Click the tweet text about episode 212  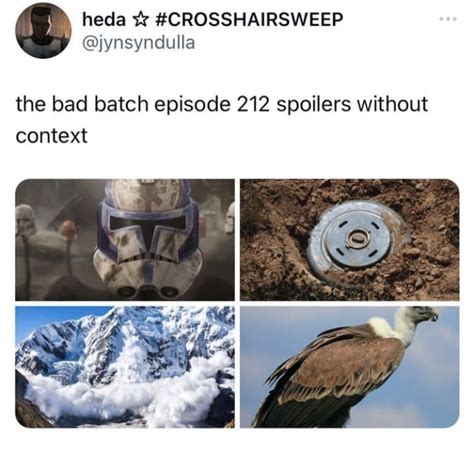pos(222,119)
